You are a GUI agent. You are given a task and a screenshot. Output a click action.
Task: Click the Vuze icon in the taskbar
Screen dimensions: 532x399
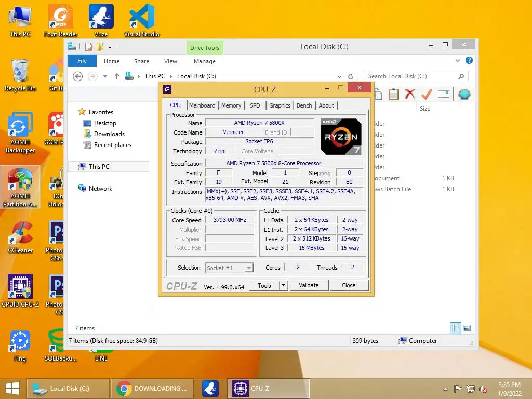210,389
